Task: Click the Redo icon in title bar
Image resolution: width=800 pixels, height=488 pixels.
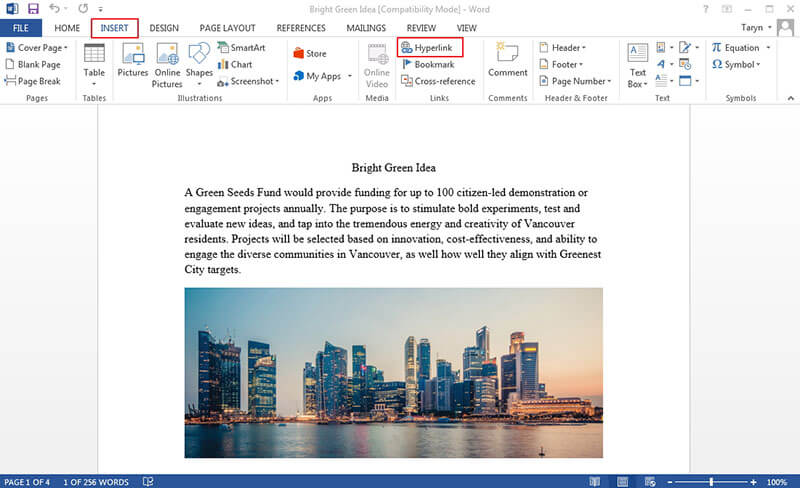Action: pyautogui.click(x=83, y=8)
